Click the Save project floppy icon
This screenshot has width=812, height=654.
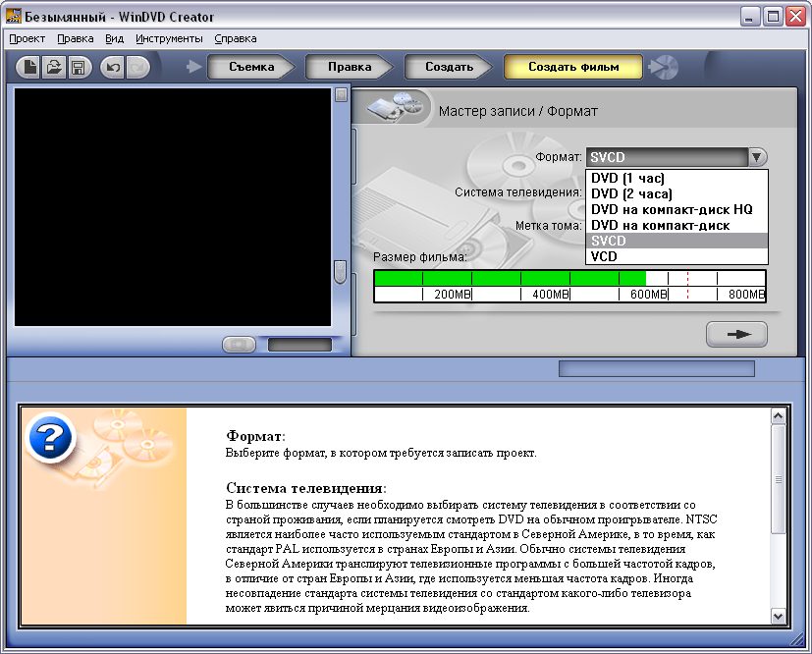78,68
